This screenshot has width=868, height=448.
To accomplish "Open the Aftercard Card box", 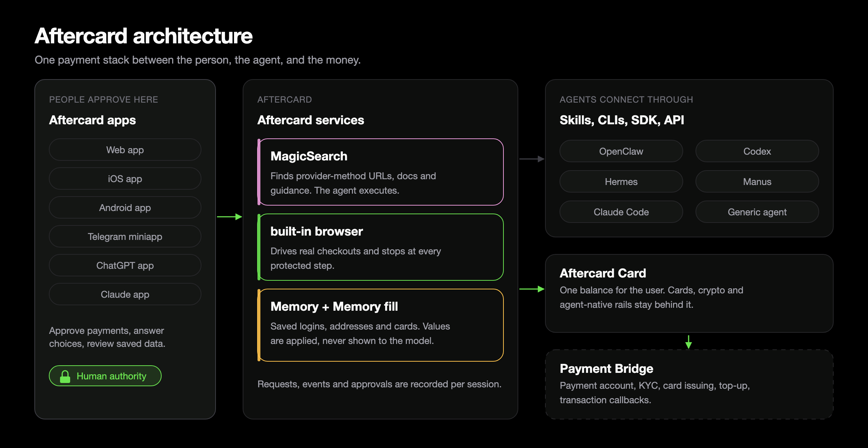I will coord(689,293).
